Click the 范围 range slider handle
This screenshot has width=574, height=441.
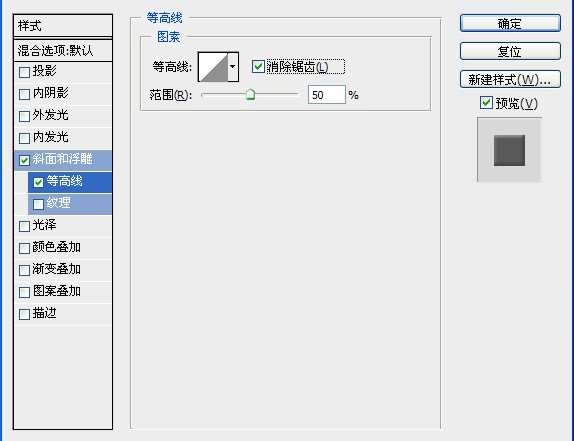[250, 94]
